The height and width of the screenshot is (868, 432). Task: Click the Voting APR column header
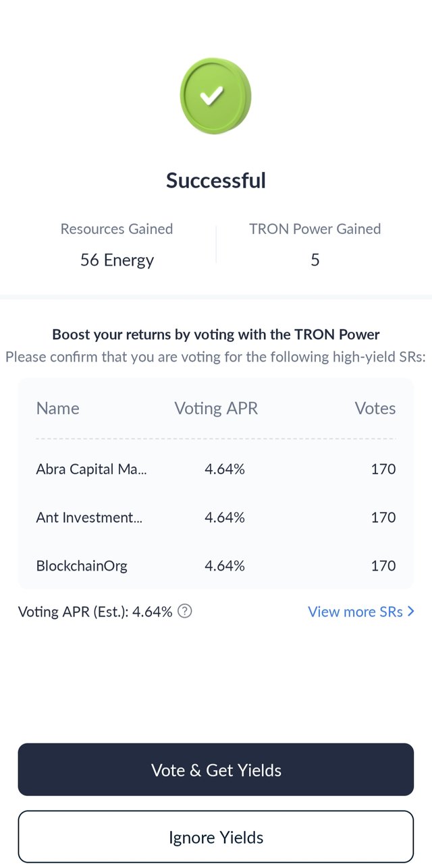point(216,408)
